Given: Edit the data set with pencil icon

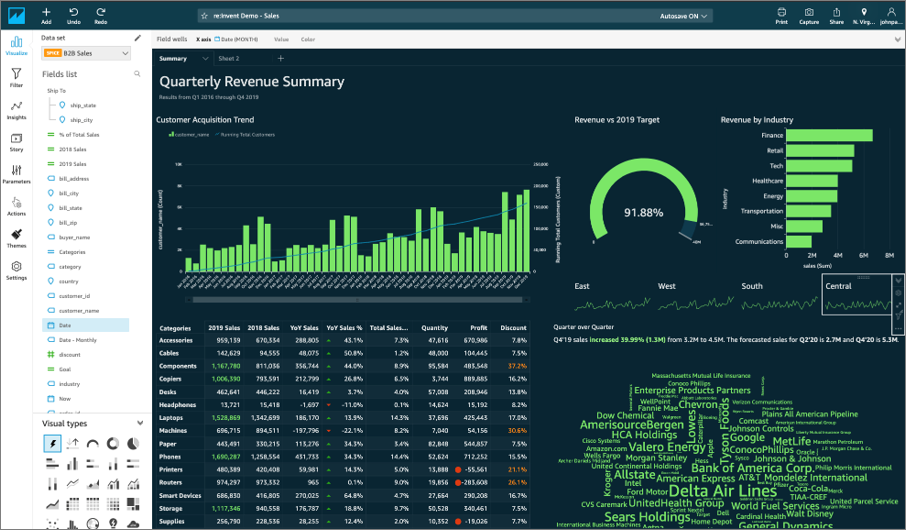Looking at the screenshot, I should [x=138, y=38].
